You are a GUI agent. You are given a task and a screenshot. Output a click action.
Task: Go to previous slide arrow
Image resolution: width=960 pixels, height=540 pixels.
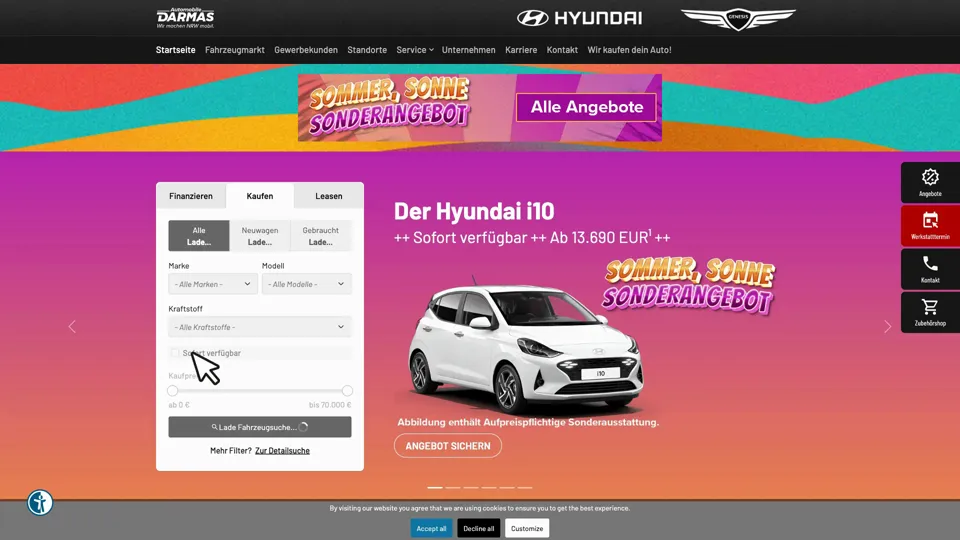[x=72, y=326]
